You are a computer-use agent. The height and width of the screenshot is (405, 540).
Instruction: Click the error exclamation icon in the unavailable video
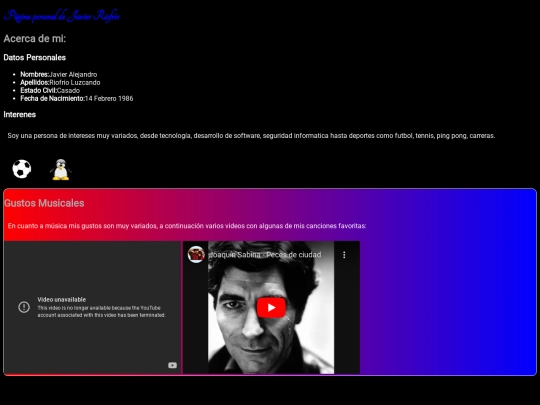click(24, 307)
